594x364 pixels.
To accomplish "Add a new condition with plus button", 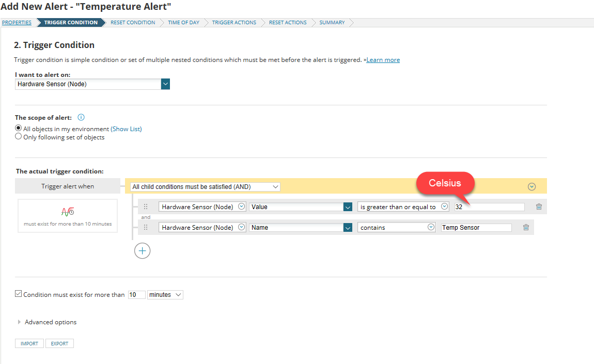I will coord(142,251).
